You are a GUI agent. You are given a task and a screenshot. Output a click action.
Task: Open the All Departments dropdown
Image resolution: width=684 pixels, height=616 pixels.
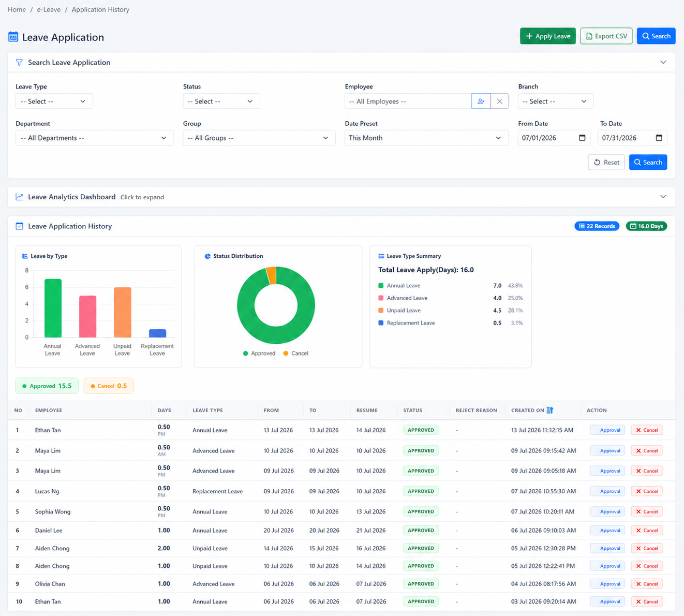pyautogui.click(x=95, y=138)
